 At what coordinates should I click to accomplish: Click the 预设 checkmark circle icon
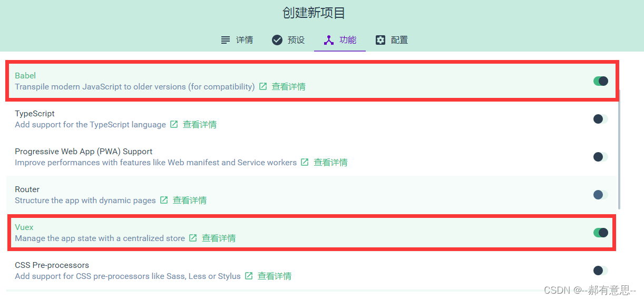(277, 40)
